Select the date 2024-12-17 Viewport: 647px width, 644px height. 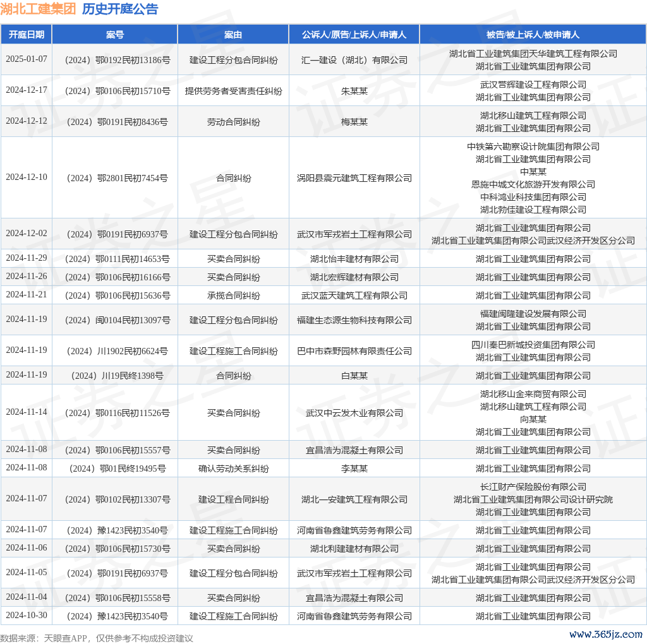click(x=27, y=90)
